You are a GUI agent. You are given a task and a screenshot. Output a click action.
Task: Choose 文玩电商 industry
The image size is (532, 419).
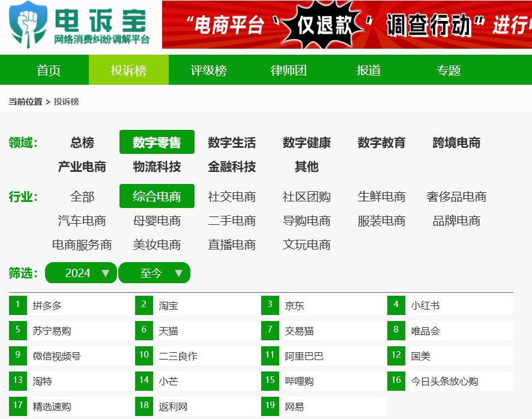[307, 245]
